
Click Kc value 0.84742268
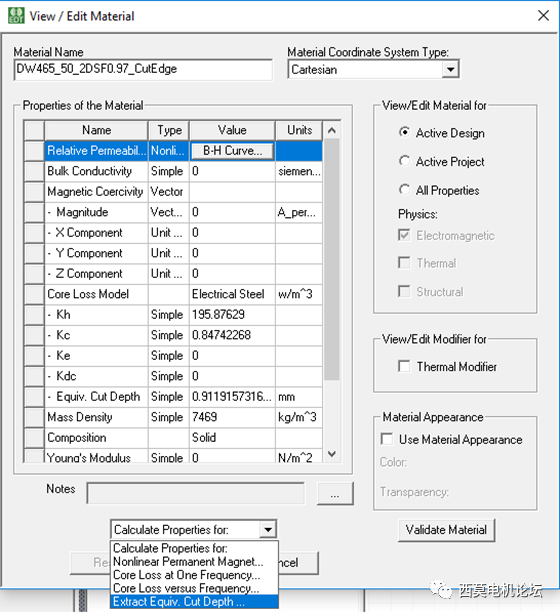232,335
